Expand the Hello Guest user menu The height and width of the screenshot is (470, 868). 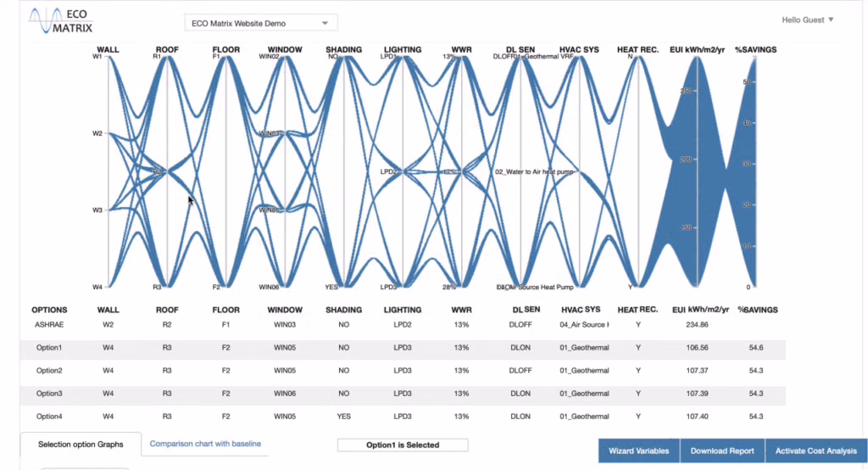click(x=807, y=20)
